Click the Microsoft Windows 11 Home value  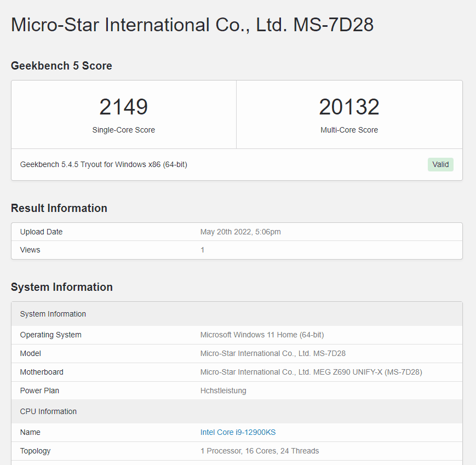[x=262, y=335]
